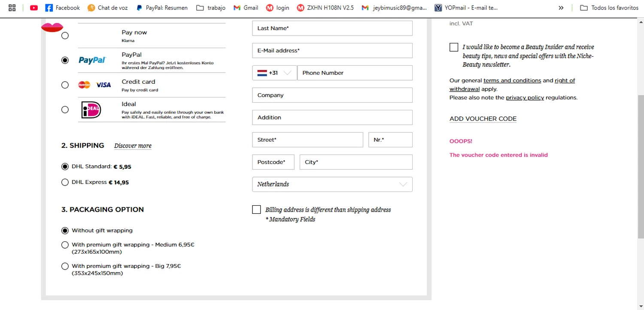Show more bookmarks chevron

pos(561,8)
